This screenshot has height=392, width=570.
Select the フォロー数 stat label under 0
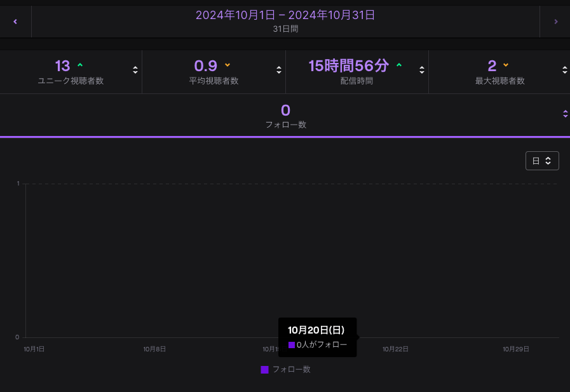tap(285, 125)
